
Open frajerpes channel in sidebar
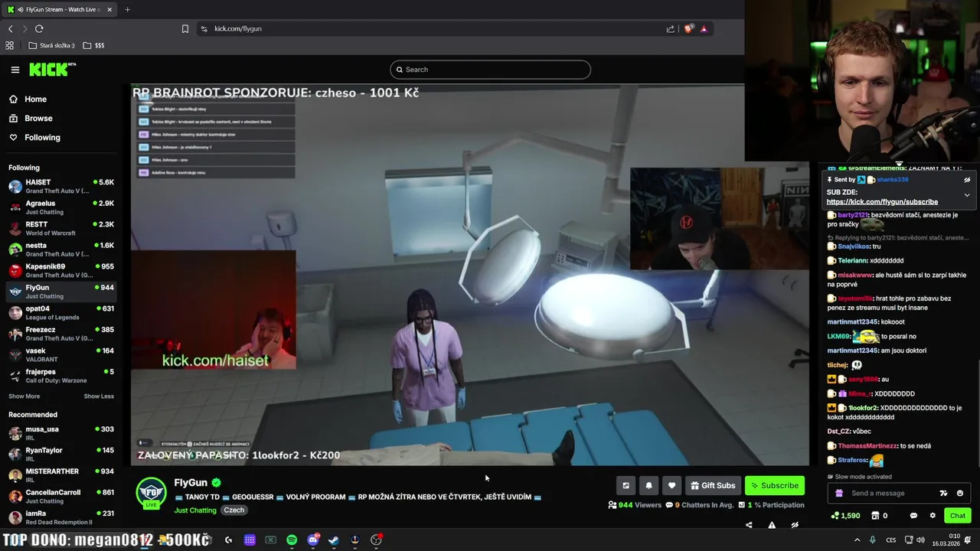[x=61, y=376]
